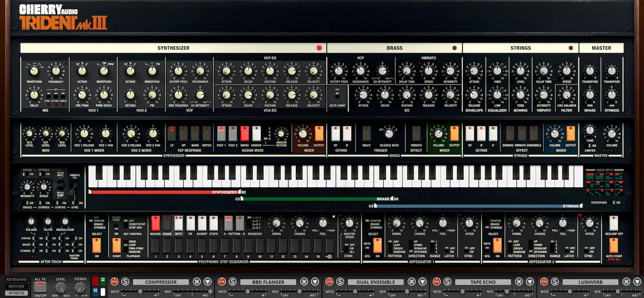Image resolution: width=644 pixels, height=298 pixels.
Task: Toggle Strings Ensemble effect button
Action: [x=534, y=133]
